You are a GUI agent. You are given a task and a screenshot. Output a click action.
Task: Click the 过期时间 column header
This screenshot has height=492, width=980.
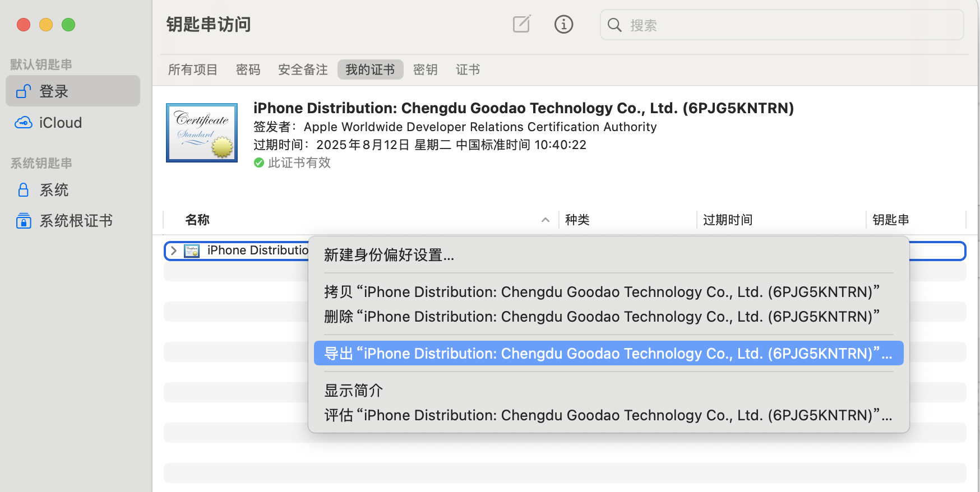click(727, 220)
